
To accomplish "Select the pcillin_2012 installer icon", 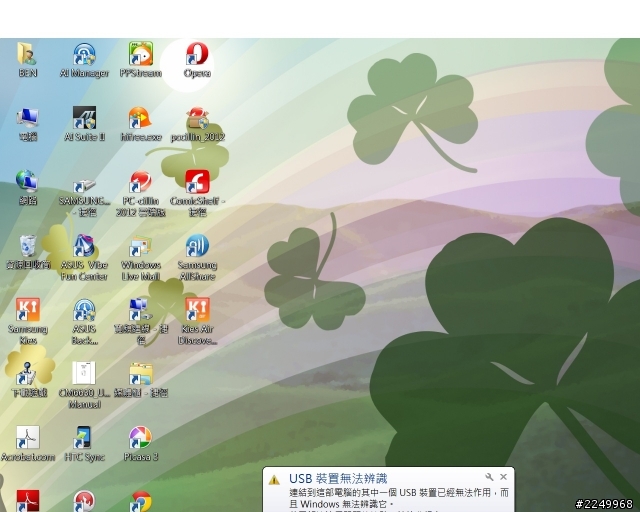I will [198, 118].
